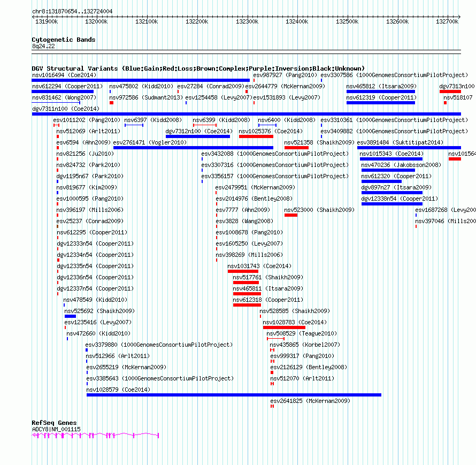Click nsv525692 (Shaikh2009) label
The height and width of the screenshot is (465, 476).
coord(99,311)
